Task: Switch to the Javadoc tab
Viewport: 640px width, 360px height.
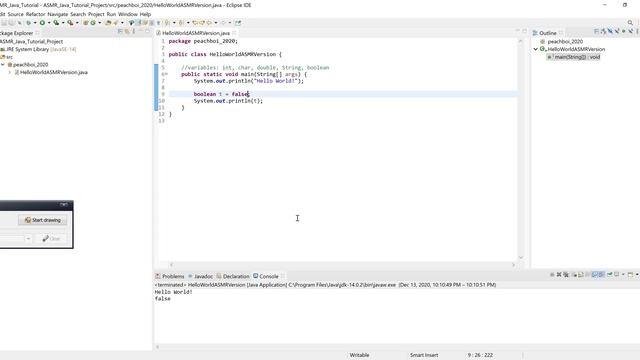Action: (x=200, y=276)
